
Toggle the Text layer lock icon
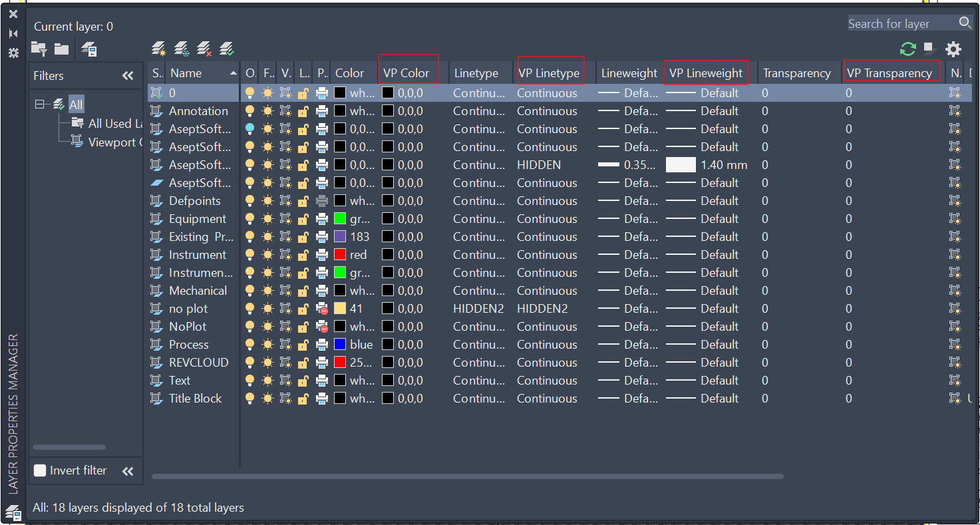coord(303,381)
